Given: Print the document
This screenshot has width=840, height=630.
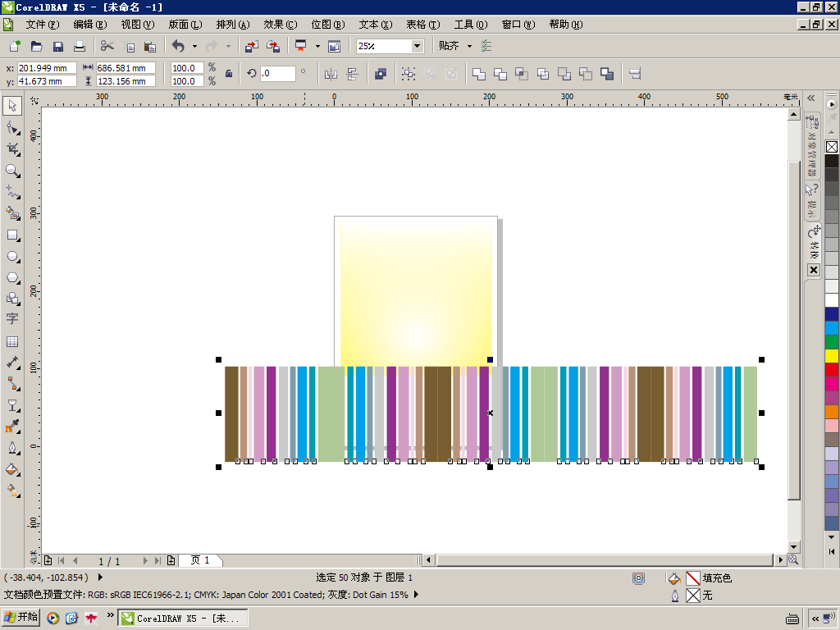Looking at the screenshot, I should pyautogui.click(x=80, y=46).
